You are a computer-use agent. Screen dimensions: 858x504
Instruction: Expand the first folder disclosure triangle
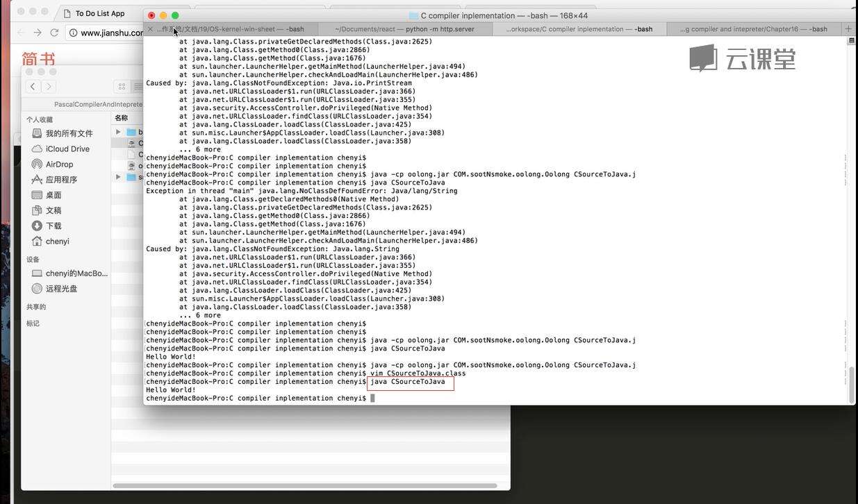tap(118, 132)
